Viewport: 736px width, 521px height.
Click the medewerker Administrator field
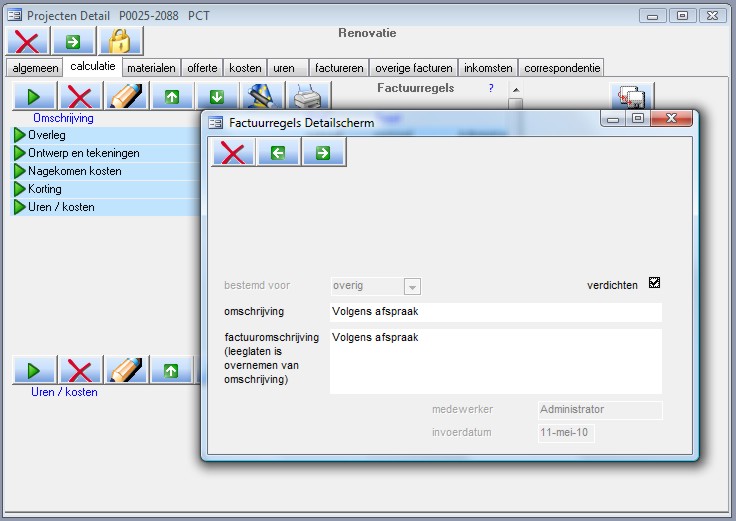click(x=600, y=410)
